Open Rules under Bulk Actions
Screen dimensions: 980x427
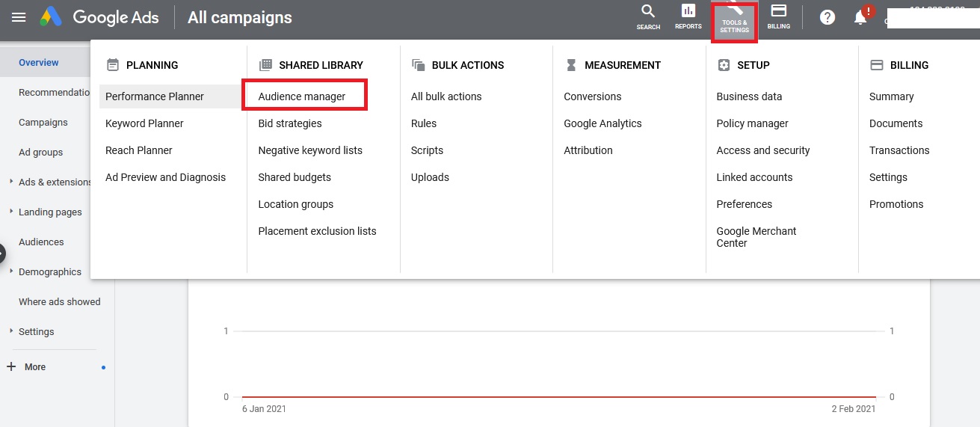(424, 123)
